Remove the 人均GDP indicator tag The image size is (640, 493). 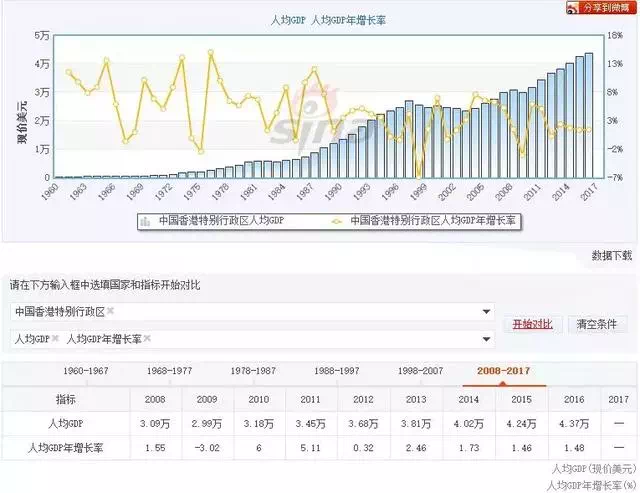tap(56, 338)
